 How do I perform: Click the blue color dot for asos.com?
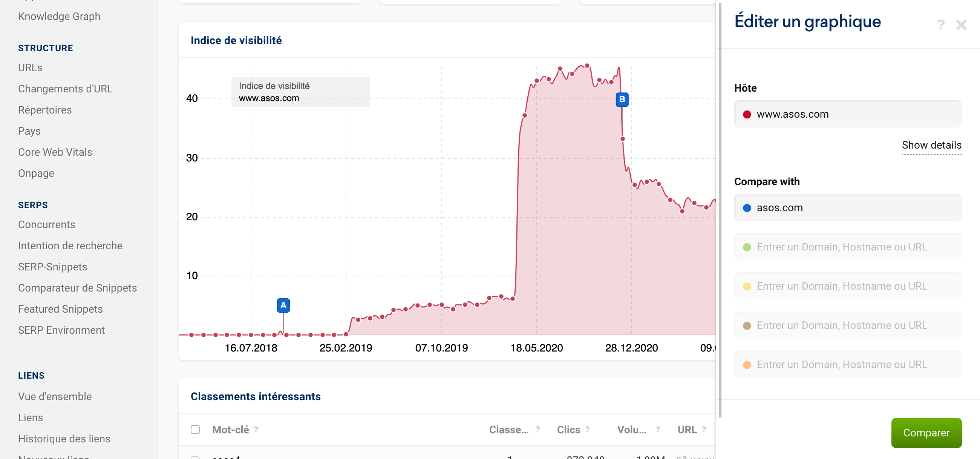[x=747, y=208]
